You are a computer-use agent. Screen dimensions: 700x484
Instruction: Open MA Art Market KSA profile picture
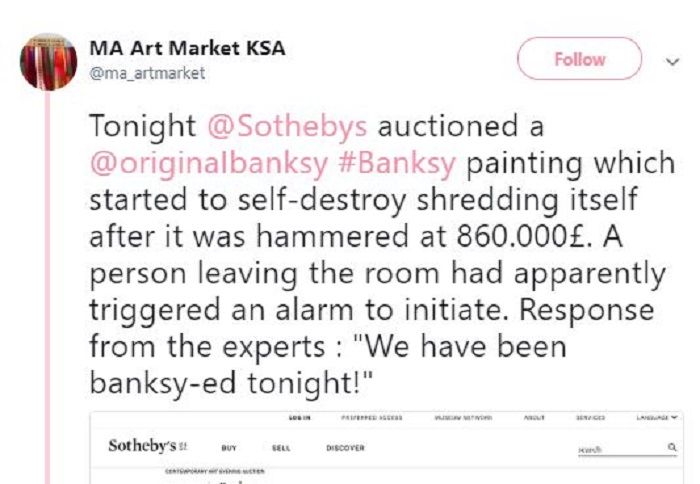tap(48, 62)
